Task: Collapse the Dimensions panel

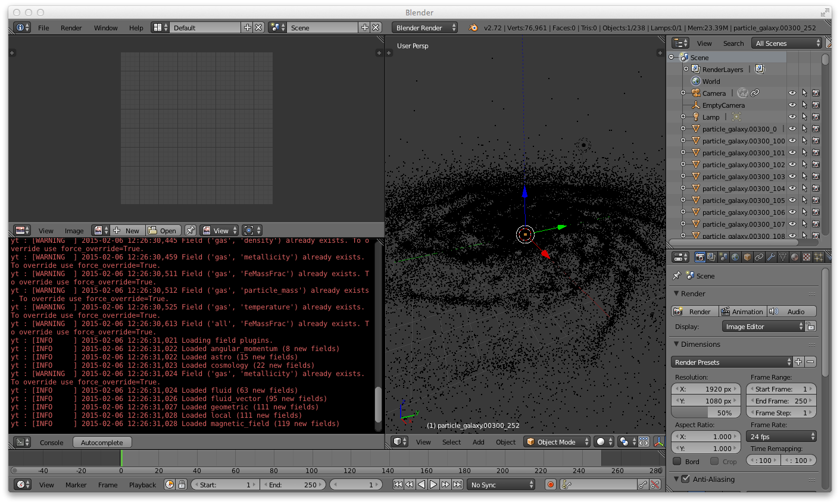Action: 676,344
